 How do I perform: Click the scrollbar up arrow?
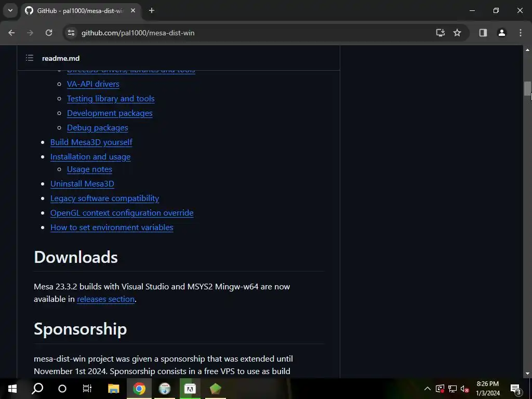pyautogui.click(x=527, y=50)
